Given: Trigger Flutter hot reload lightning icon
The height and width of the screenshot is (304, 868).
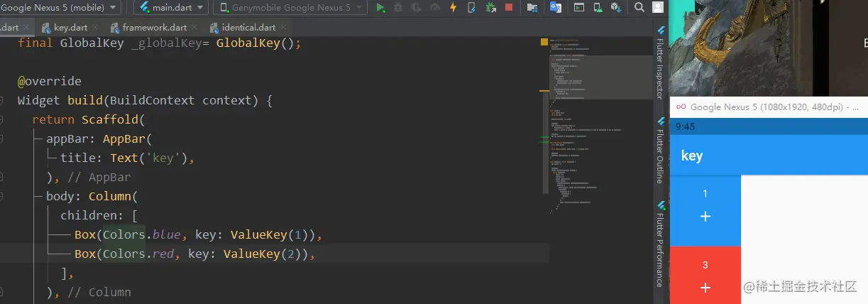Looking at the screenshot, I should pos(452,8).
